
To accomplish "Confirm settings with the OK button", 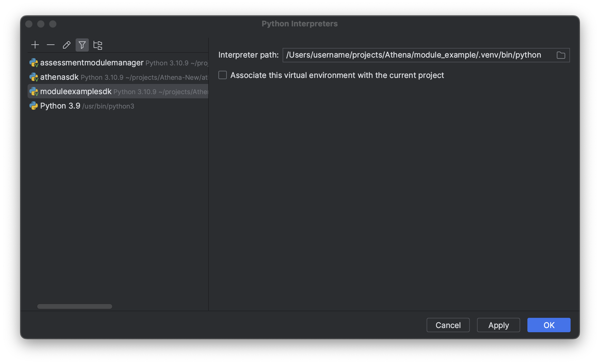I will 549,325.
